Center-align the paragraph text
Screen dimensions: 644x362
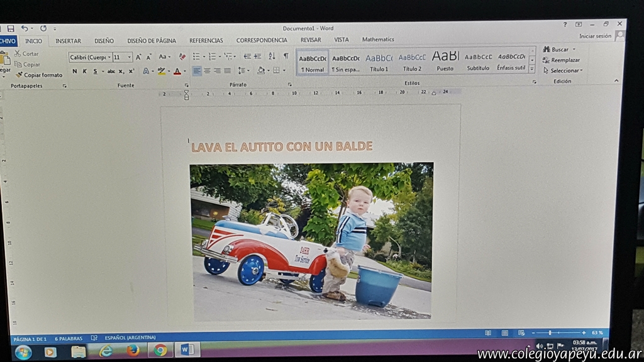207,71
